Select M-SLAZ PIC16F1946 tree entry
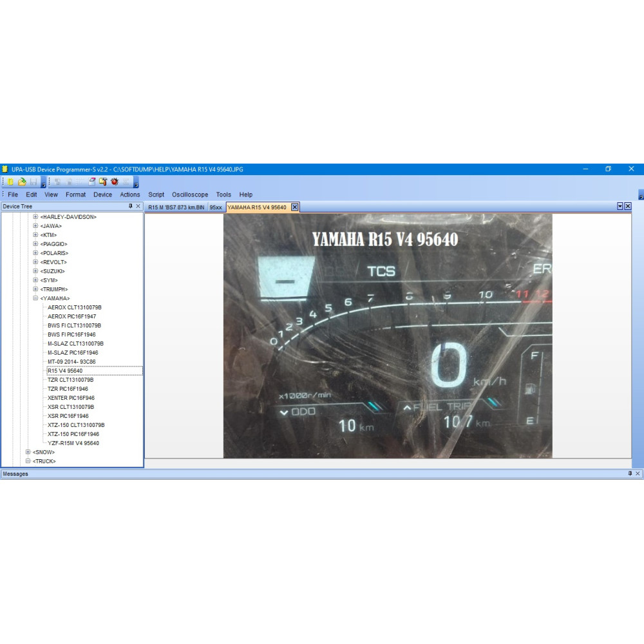This screenshot has width=644, height=644. pyautogui.click(x=73, y=352)
